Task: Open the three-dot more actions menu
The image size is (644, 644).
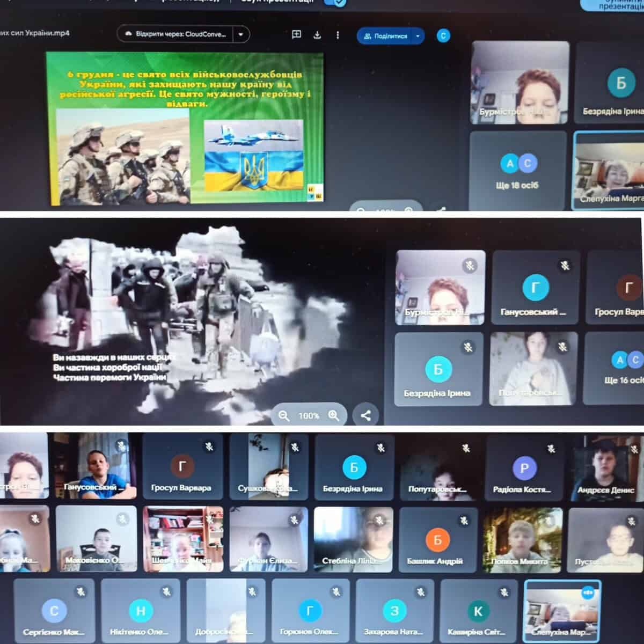Action: click(x=338, y=35)
